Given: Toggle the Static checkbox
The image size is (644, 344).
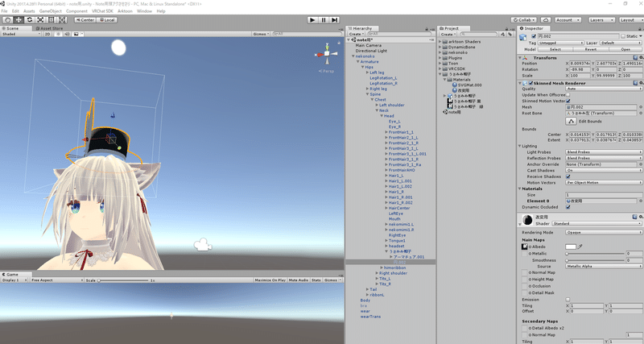Looking at the screenshot, I should coord(623,36).
